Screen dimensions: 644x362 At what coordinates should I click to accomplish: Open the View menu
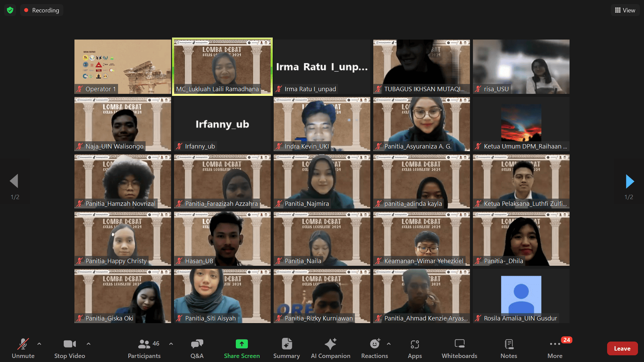(625, 10)
